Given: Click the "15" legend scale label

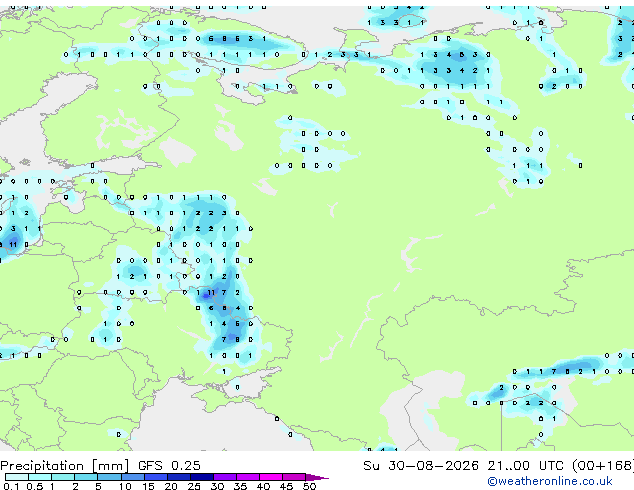Looking at the screenshot, I should pos(148,486).
